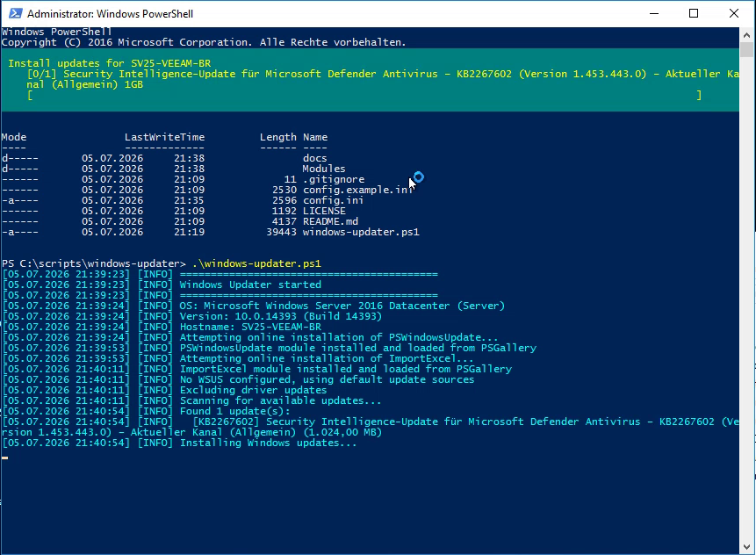Click the windows-updater.ps1 file name in listing

coord(361,232)
